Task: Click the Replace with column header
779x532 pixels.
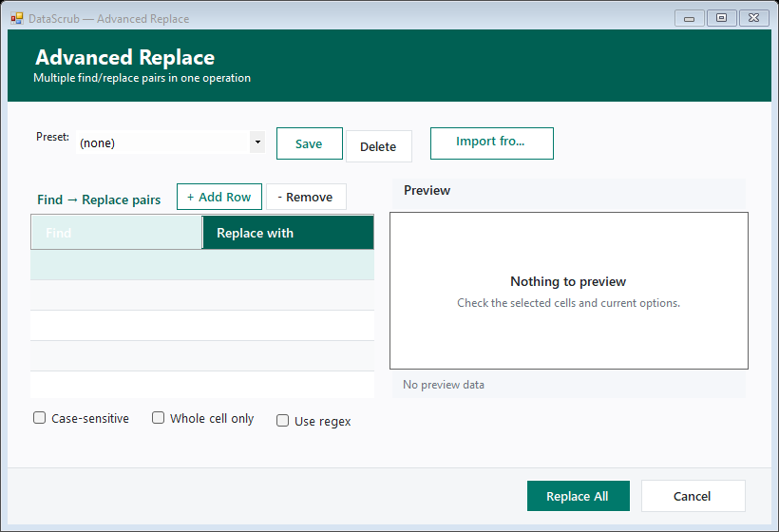Action: (288, 233)
